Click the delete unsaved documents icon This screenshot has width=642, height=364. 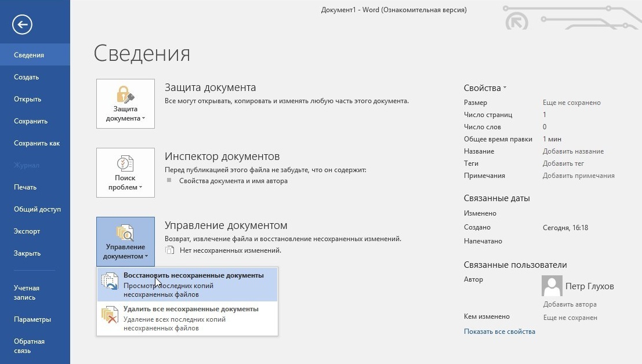(110, 315)
